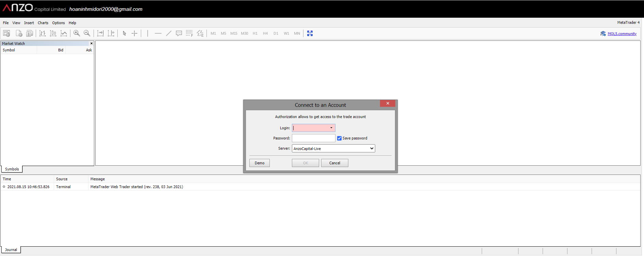The image size is (644, 264).
Task: Select D1 timeframe
Action: click(x=276, y=33)
